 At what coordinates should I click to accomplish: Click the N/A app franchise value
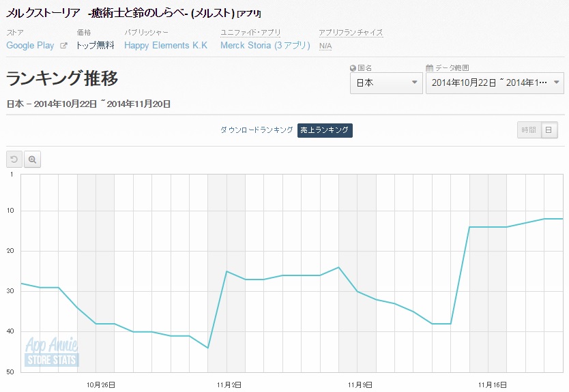point(325,46)
